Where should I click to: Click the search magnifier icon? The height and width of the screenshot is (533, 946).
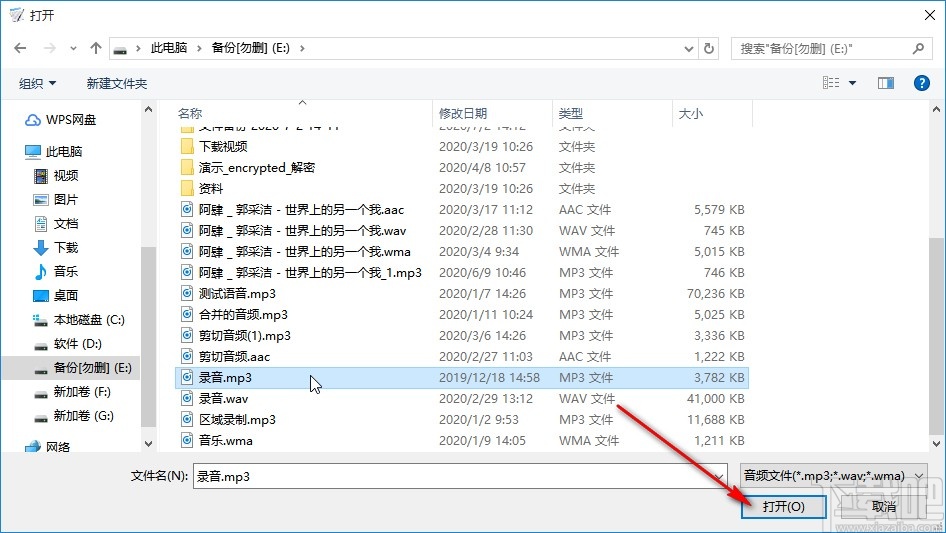tap(918, 48)
